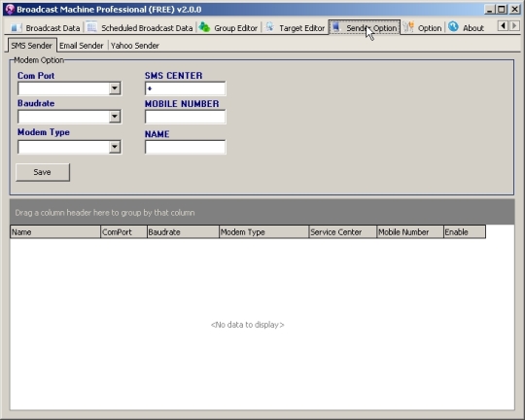
Task: Click the green Group Editor icon
Action: coord(204,27)
